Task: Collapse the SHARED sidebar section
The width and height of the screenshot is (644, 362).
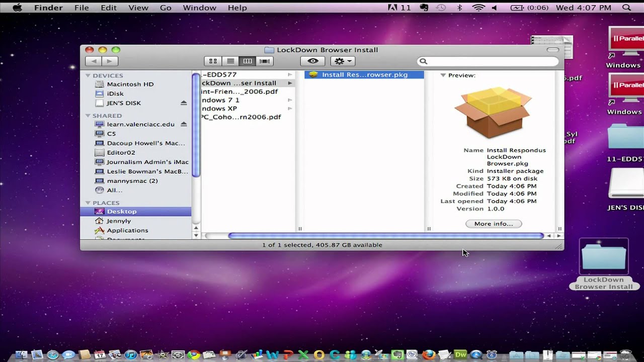Action: [88, 116]
